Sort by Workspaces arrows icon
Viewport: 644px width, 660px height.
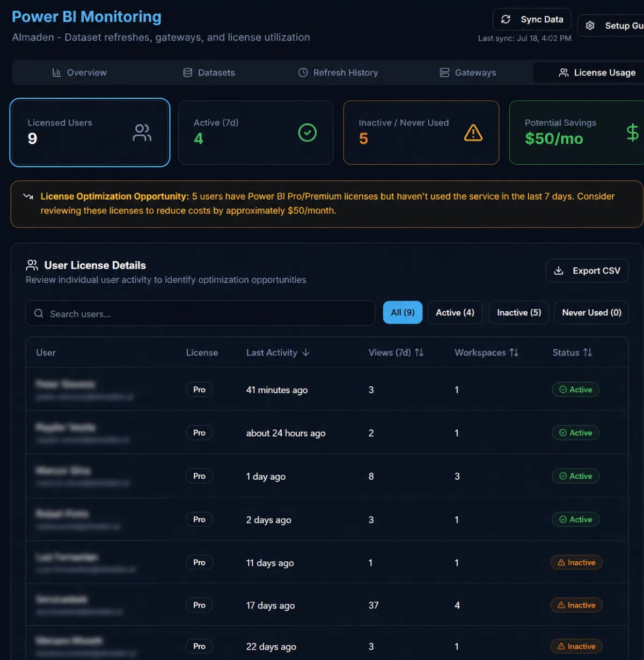[514, 353]
